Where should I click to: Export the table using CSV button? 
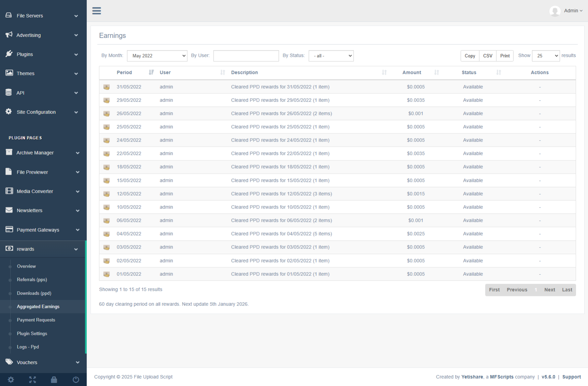[487, 56]
